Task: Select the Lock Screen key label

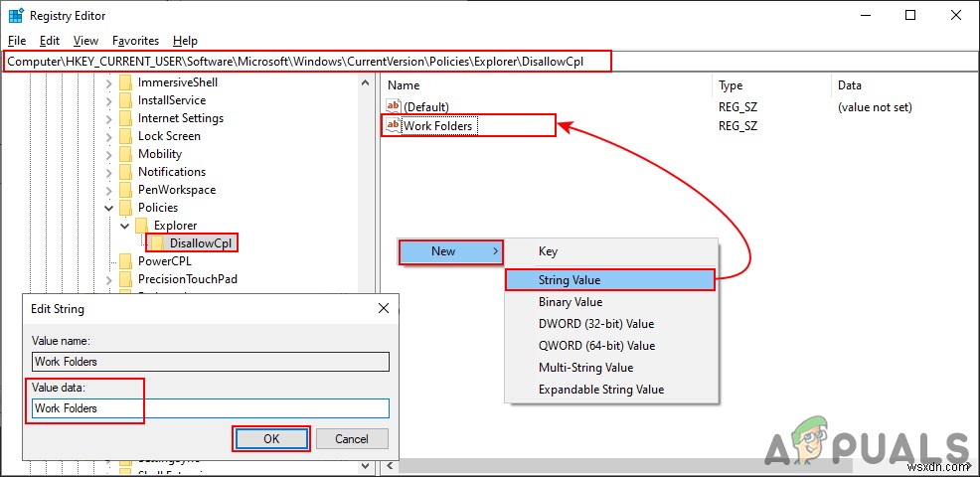Action: tap(169, 136)
